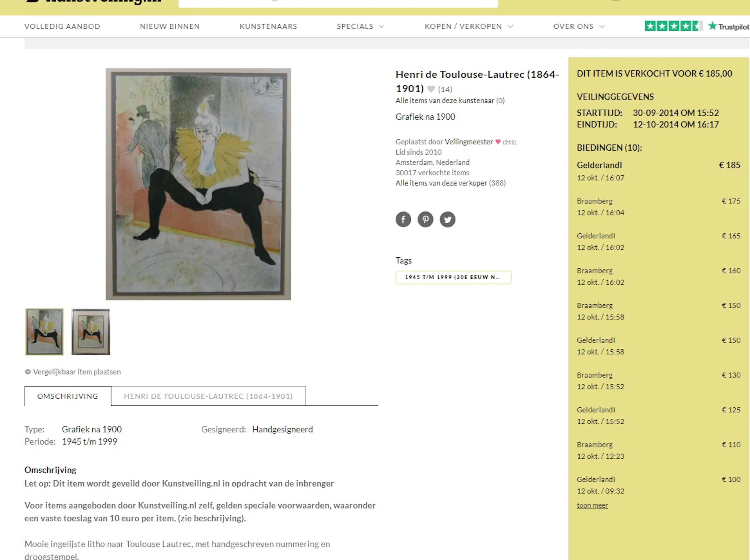Click the plus icon before Vergelijkbaar item plaatsen
Image resolution: width=750 pixels, height=560 pixels.
pyautogui.click(x=28, y=372)
